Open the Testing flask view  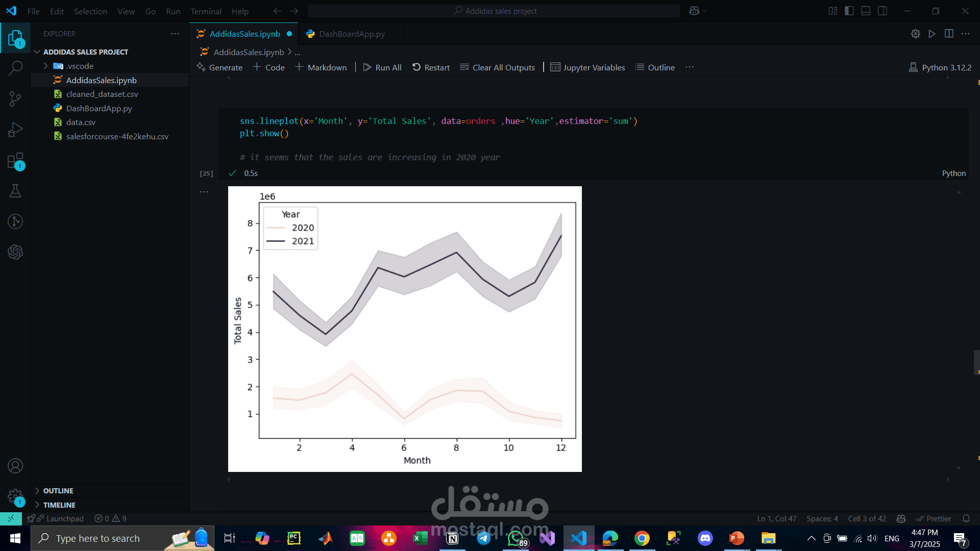(x=15, y=191)
